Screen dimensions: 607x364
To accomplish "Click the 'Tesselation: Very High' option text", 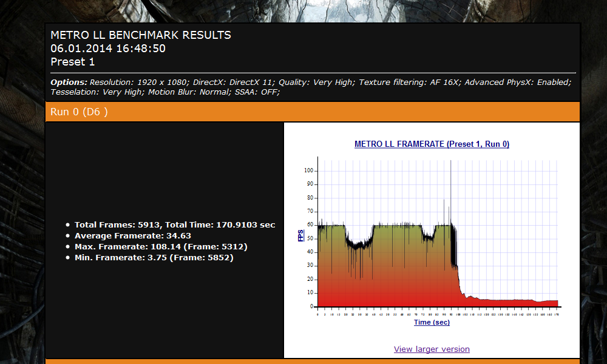I will coord(97,92).
